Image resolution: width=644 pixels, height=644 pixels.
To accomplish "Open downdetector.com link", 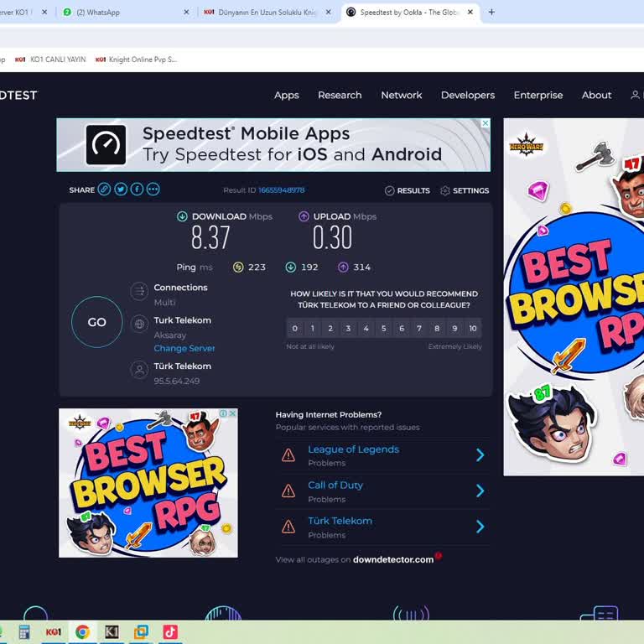I will click(393, 560).
